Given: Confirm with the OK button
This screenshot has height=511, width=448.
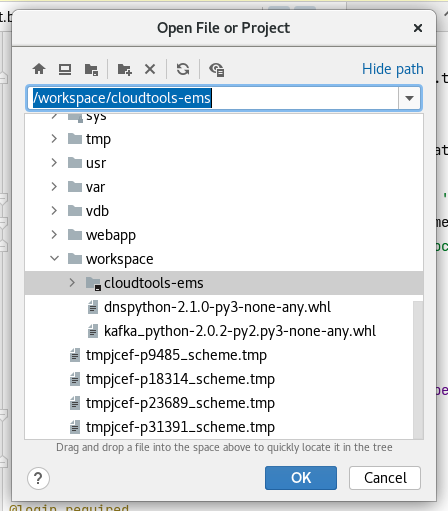Looking at the screenshot, I should tap(301, 478).
